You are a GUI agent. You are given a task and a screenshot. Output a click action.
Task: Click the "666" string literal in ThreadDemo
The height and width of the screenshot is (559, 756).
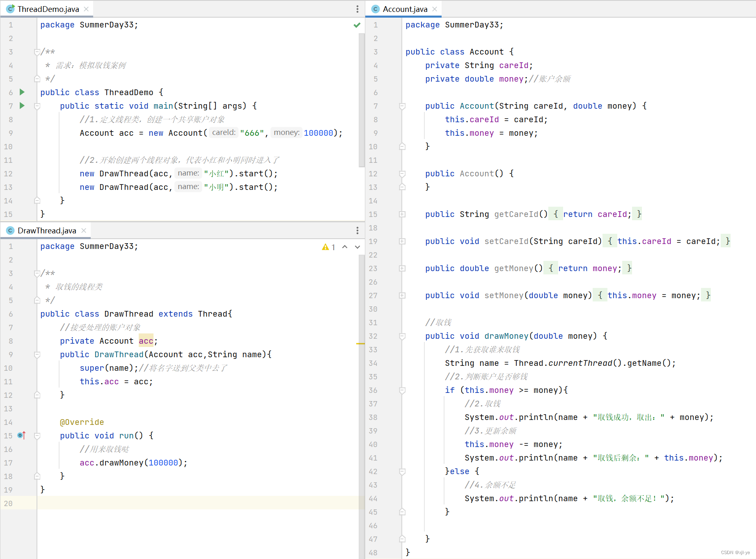(252, 133)
